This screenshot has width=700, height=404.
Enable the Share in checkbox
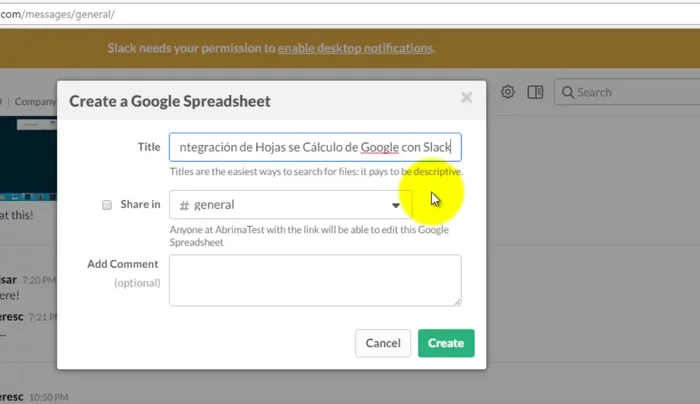[x=107, y=205]
